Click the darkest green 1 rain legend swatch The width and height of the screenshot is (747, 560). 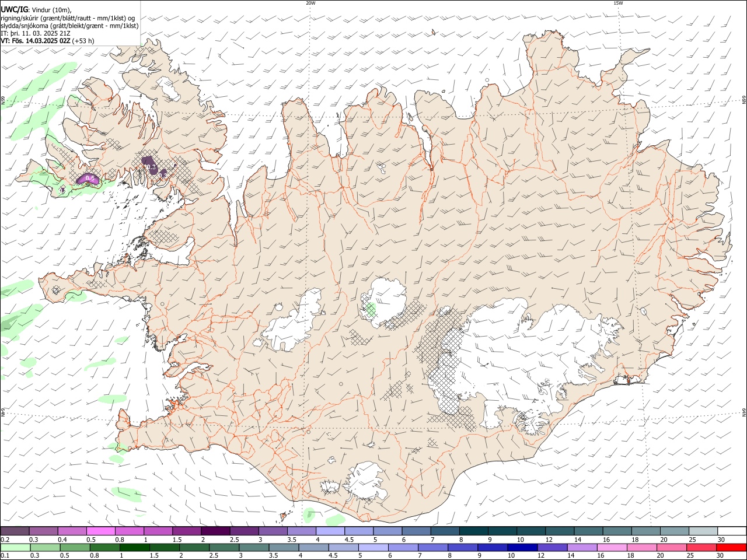134,548
